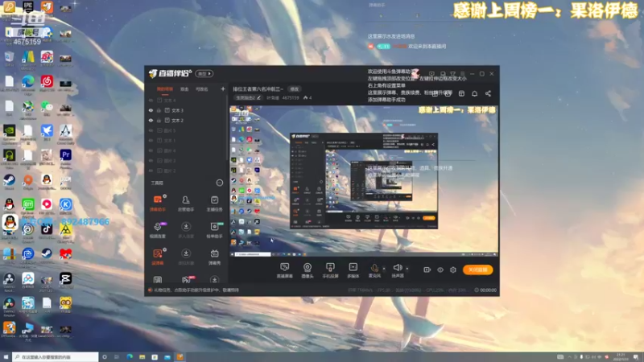Open the hamburger menu in title bar
644x362 pixels.
pyautogui.click(x=462, y=74)
